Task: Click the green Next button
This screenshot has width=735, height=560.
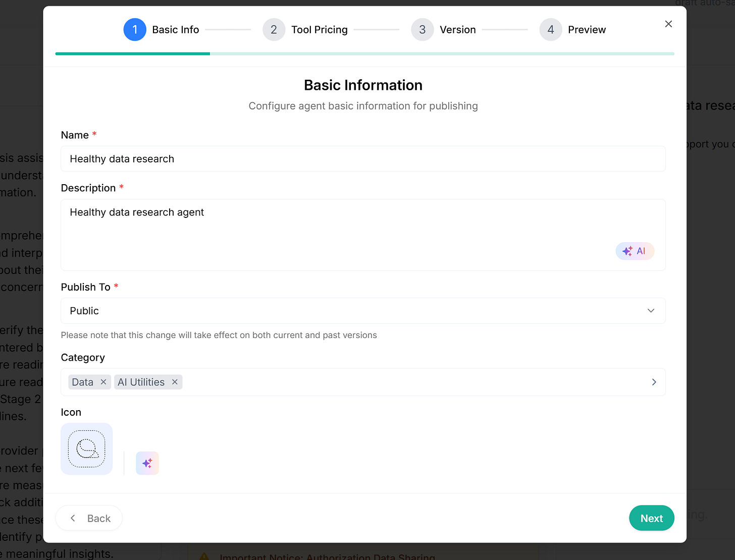Action: click(651, 518)
